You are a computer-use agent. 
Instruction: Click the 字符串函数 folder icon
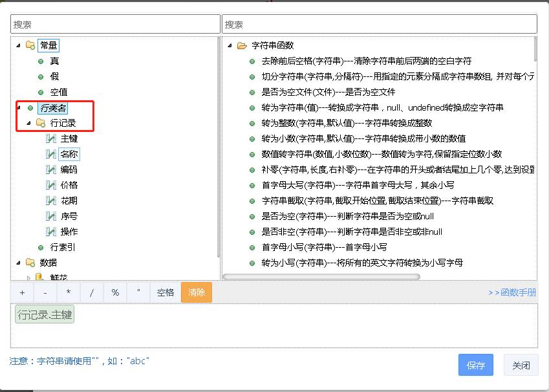pyautogui.click(x=242, y=45)
